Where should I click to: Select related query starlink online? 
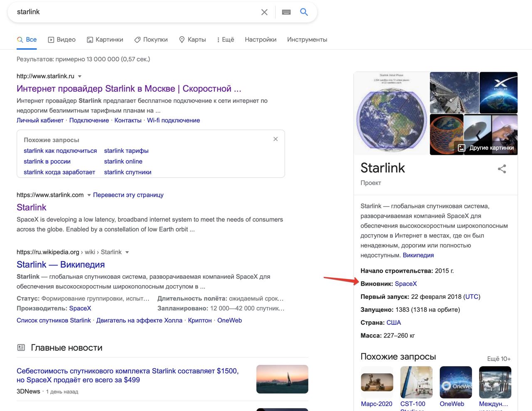point(123,161)
